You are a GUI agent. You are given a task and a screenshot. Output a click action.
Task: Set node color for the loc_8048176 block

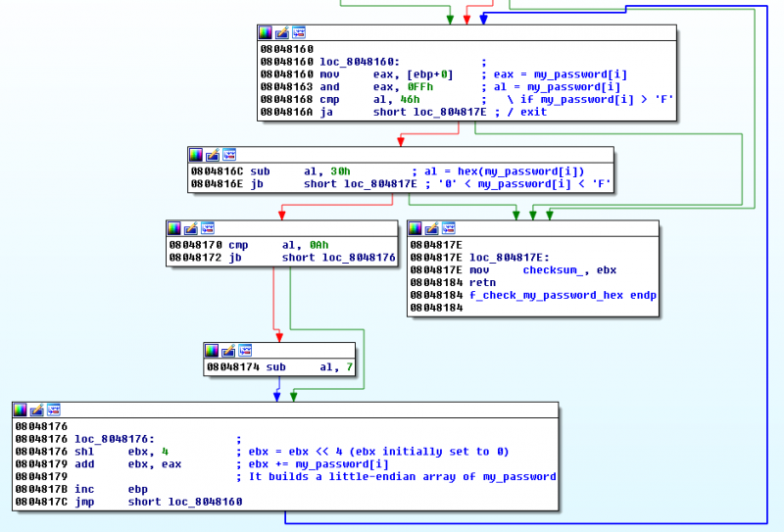21,410
